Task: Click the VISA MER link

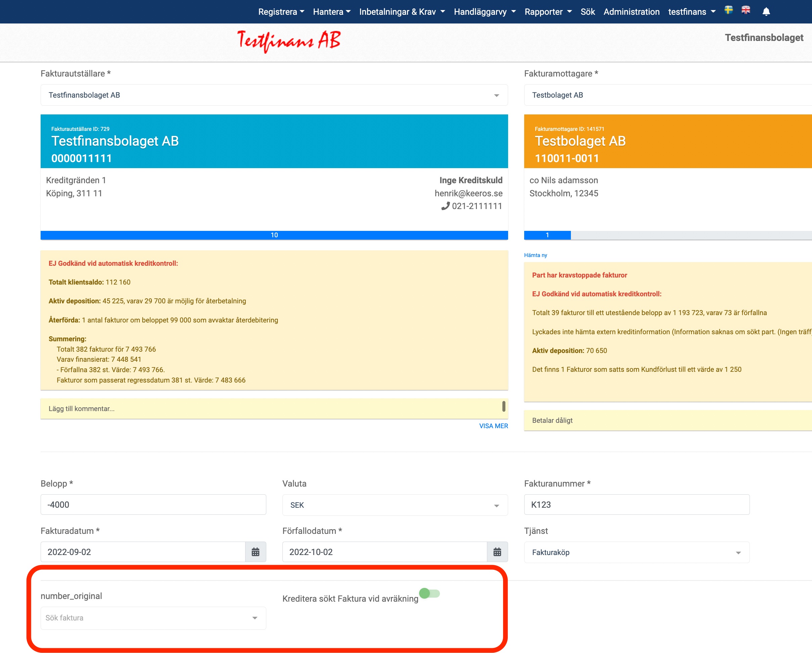Action: point(493,426)
